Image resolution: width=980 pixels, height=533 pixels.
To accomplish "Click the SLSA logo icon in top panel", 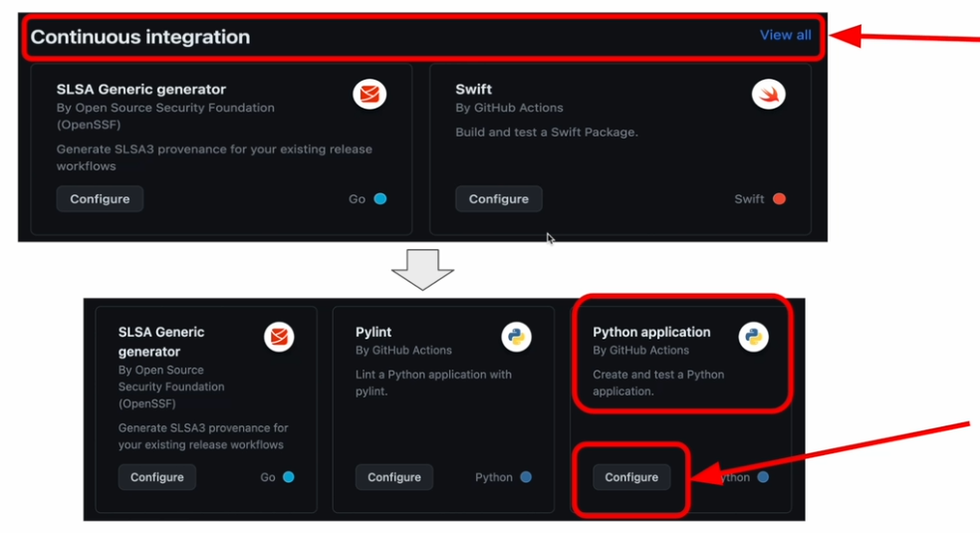I will point(369,95).
